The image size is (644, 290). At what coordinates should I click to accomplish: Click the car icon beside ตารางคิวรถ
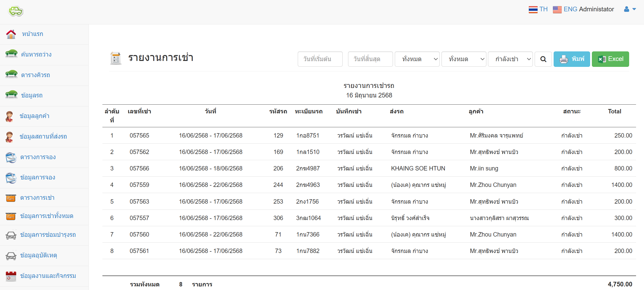coord(11,75)
